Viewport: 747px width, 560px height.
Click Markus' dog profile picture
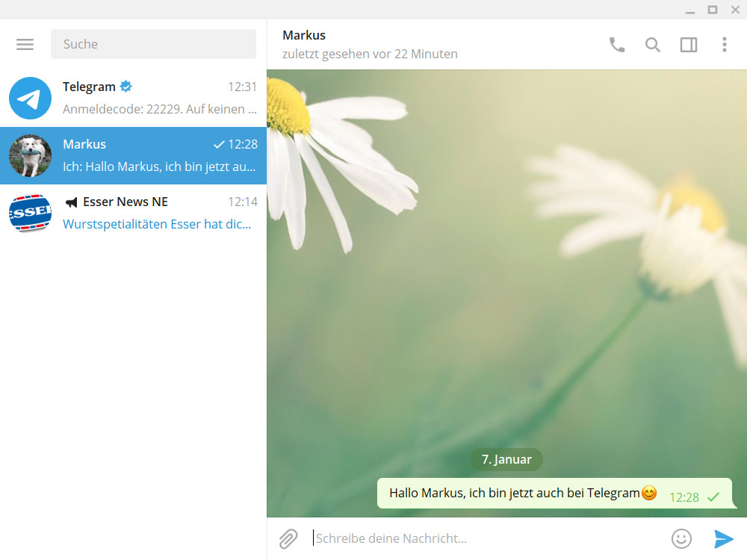point(30,155)
